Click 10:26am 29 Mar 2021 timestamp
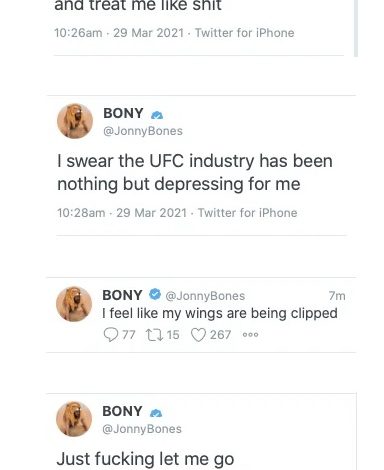 pos(119,33)
